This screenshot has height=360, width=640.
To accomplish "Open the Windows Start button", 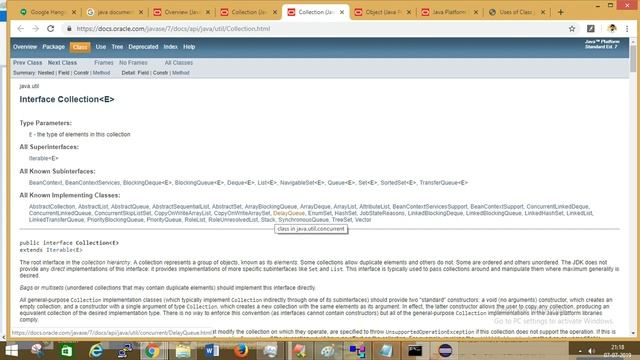I will point(11,351).
